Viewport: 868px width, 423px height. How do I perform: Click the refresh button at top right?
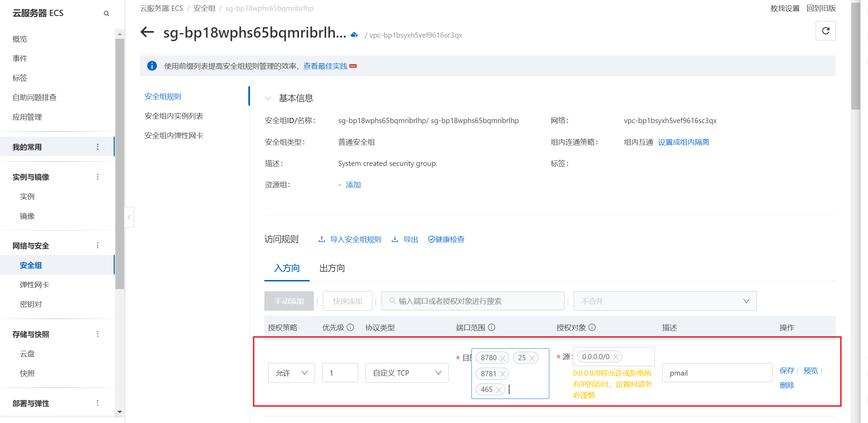click(x=825, y=31)
